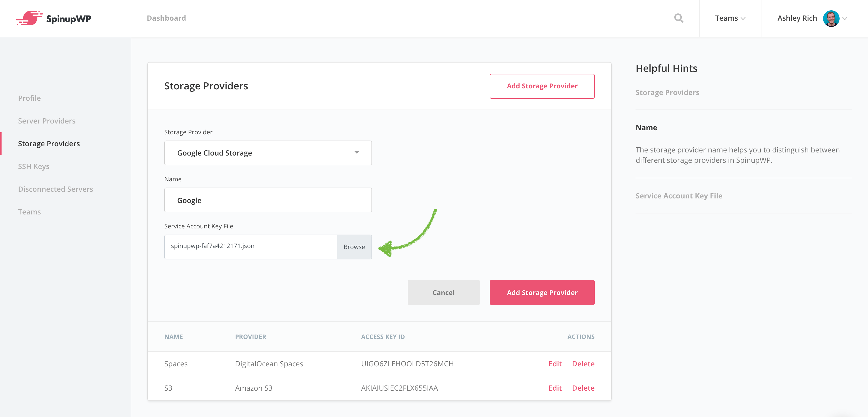Open the Profile sidebar item
This screenshot has height=417, width=868.
tap(29, 98)
